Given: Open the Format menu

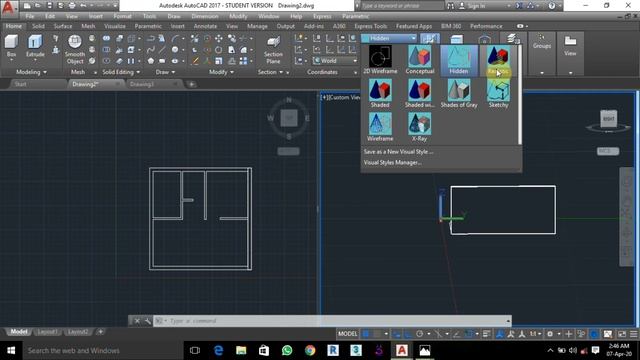Looking at the screenshot, I should pyautogui.click(x=122, y=16).
